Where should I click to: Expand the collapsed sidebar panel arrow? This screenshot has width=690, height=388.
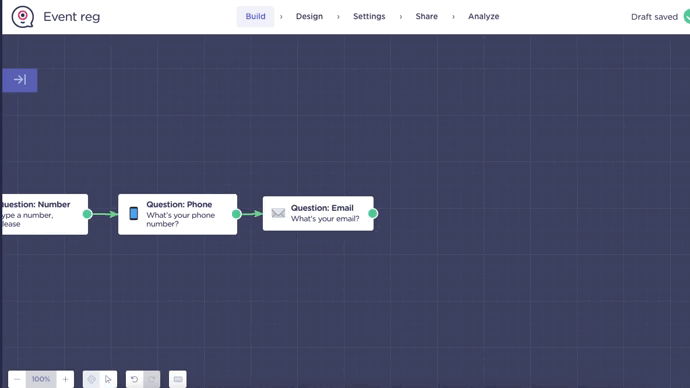pyautogui.click(x=20, y=80)
